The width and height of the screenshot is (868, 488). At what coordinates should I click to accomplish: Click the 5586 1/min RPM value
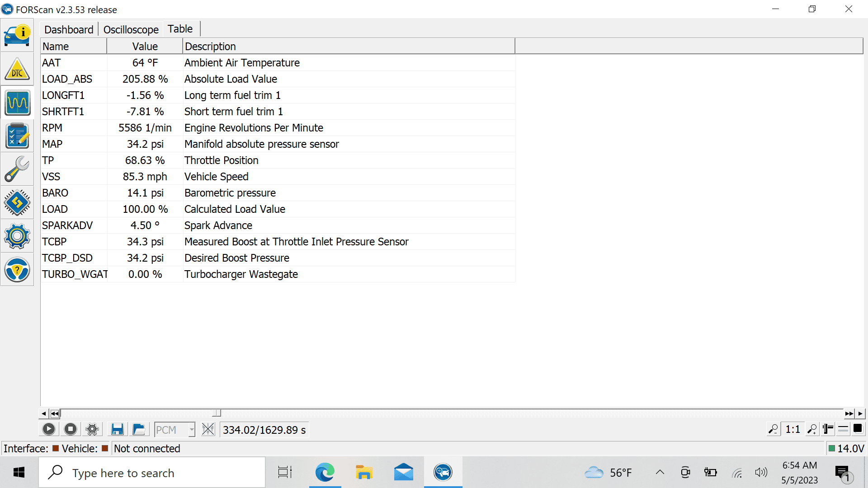(x=145, y=128)
